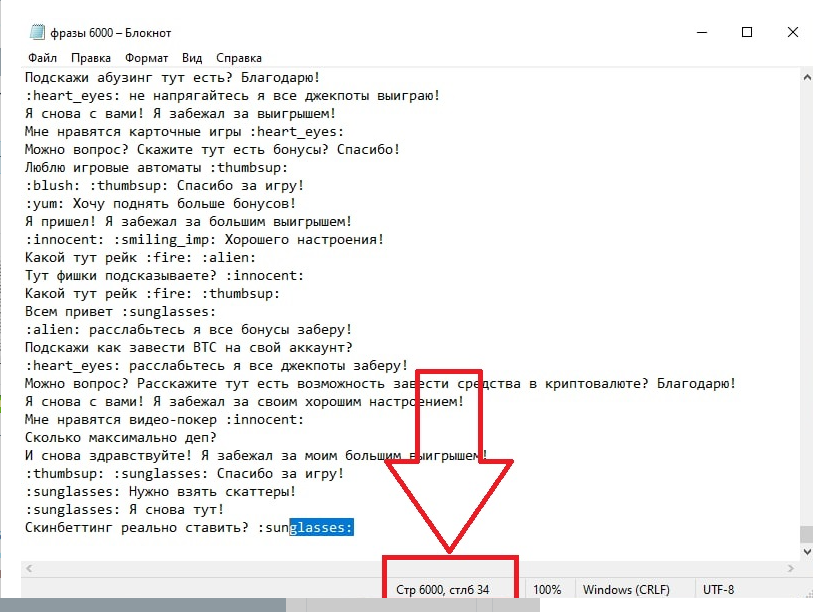Open the Справка menu
This screenshot has width=813, height=612.
(239, 58)
